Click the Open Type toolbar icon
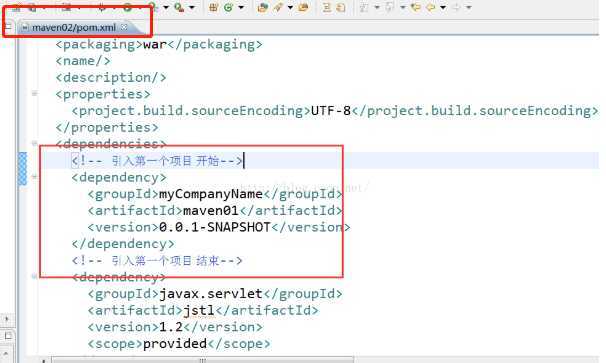The width and height of the screenshot is (606, 363). tap(262, 7)
